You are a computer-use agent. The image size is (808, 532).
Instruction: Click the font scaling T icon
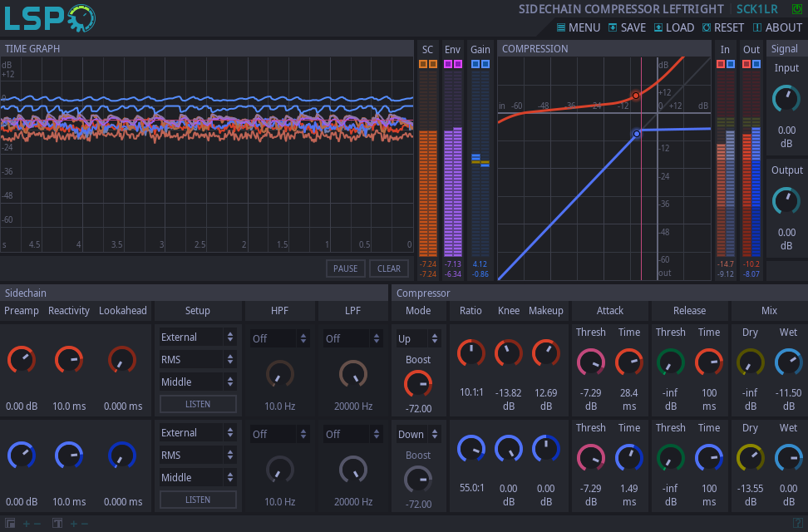(57, 523)
